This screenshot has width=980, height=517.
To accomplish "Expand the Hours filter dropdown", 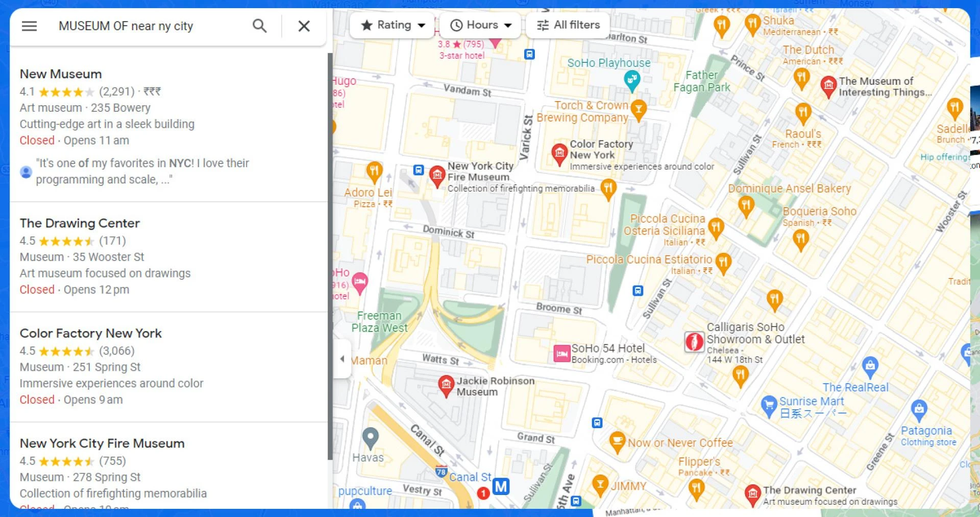I will (x=481, y=25).
